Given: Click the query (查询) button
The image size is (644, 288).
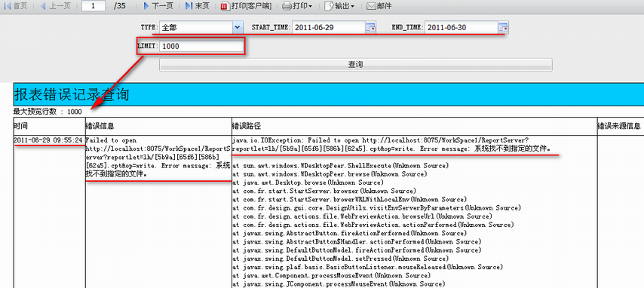Looking at the screenshot, I should [356, 65].
